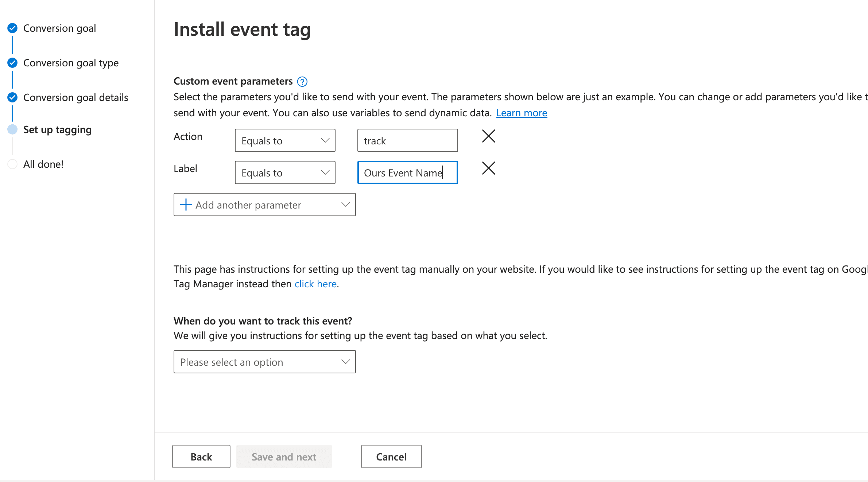
Task: Open the Label Equals to dropdown
Action: [285, 172]
